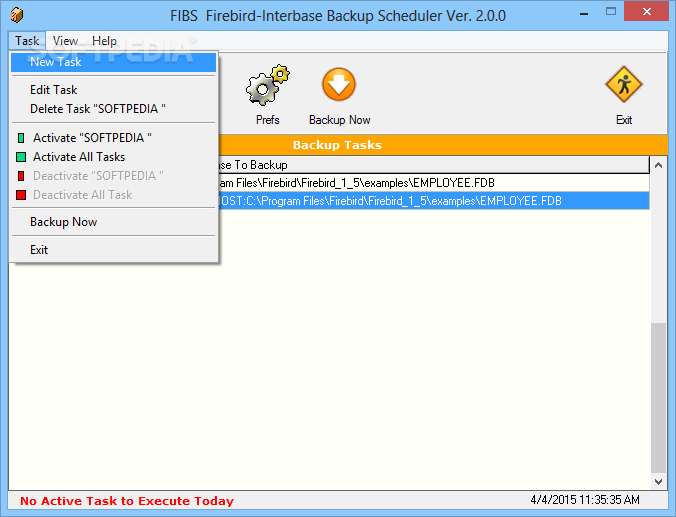
Task: Click the scrollbar up arrow
Action: click(658, 165)
